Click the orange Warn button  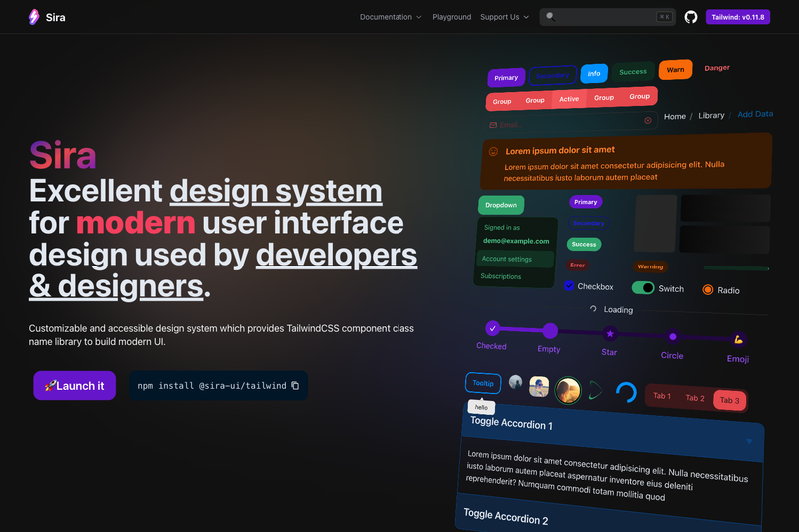pyautogui.click(x=676, y=70)
